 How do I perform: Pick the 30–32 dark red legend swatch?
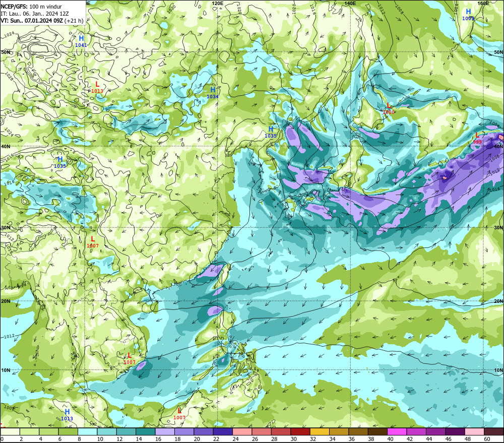300,431
